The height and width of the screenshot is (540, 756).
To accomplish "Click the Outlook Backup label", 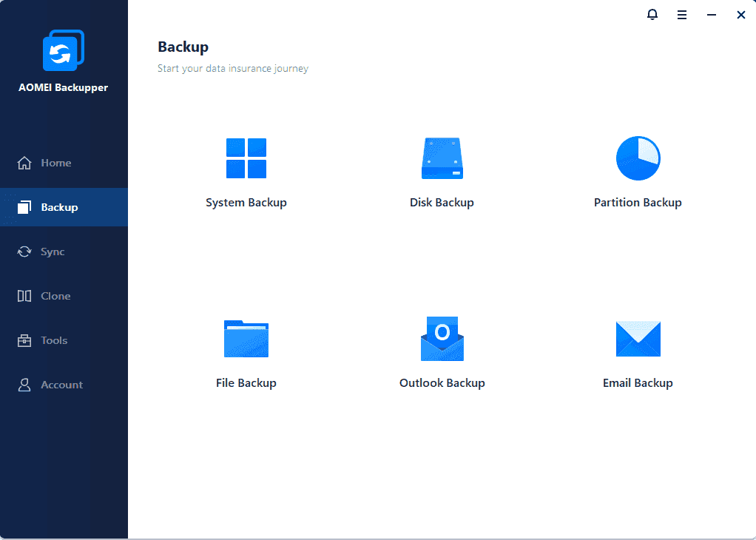I will point(442,383).
